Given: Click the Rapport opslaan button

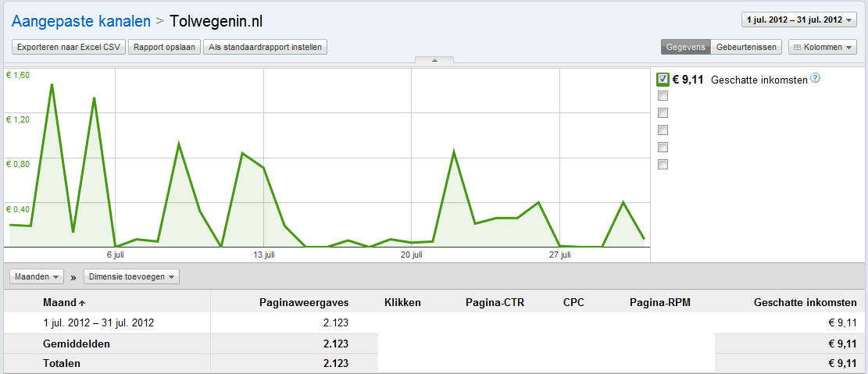Looking at the screenshot, I should [x=165, y=47].
